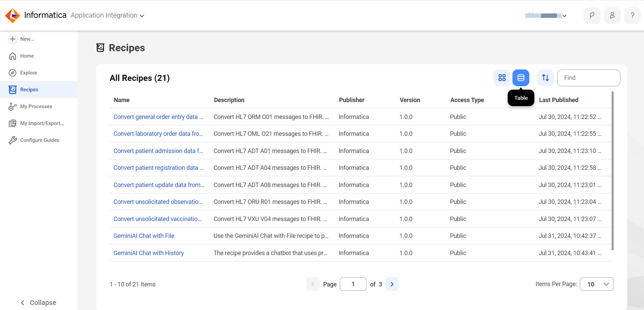Click the New plus icon

[12, 39]
